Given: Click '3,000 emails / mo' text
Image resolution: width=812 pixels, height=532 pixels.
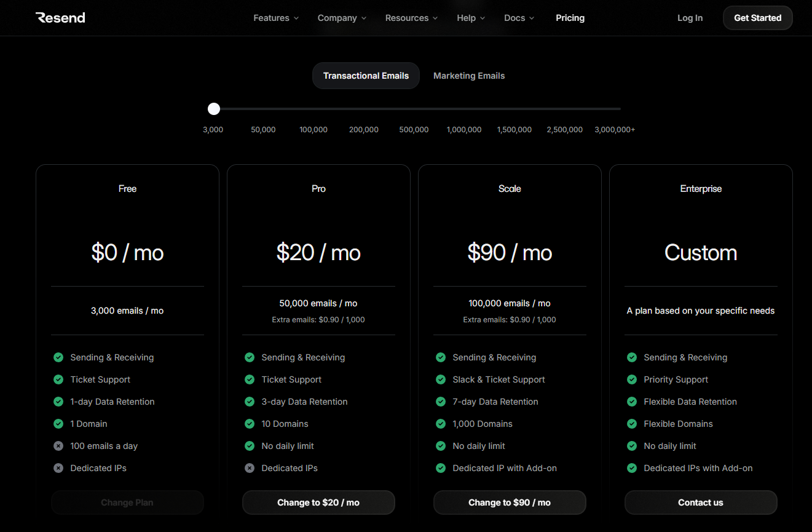Looking at the screenshot, I should (127, 311).
